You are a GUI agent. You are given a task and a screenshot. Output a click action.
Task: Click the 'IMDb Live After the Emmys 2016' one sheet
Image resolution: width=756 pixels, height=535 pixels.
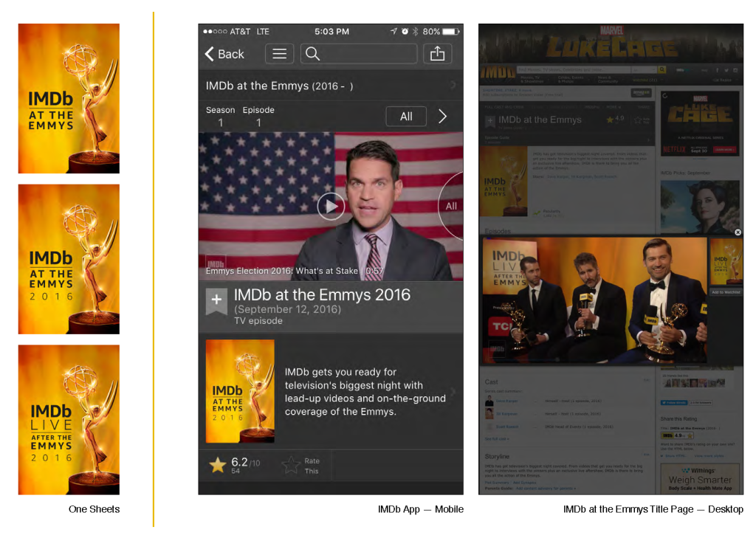(69, 420)
